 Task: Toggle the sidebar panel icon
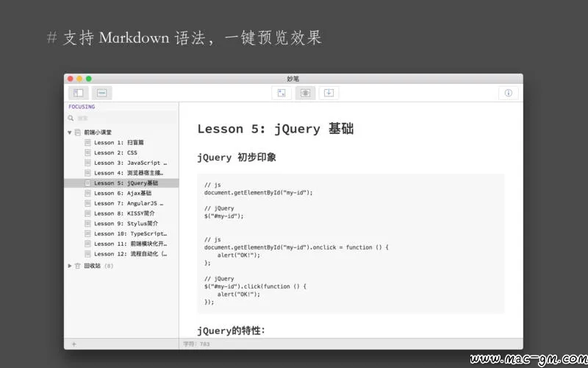click(79, 93)
